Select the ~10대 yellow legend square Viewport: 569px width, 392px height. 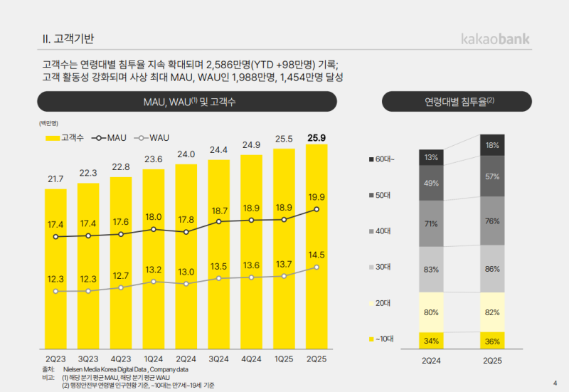371,339
